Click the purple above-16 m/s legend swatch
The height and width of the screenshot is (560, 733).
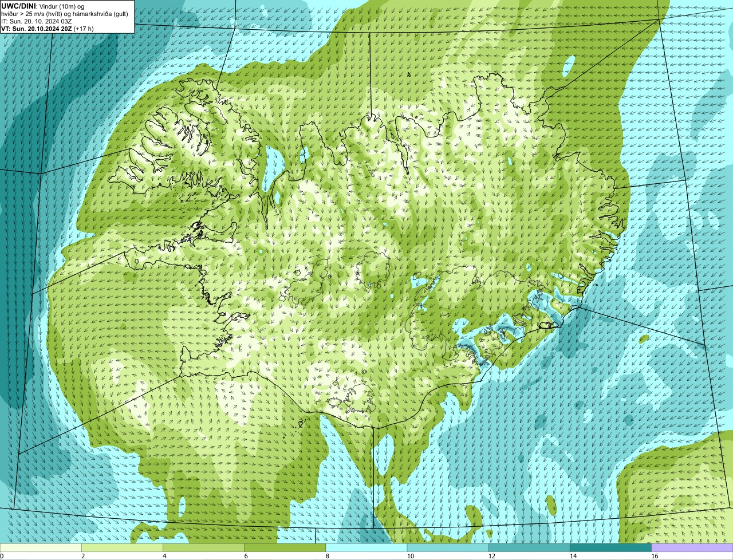[x=692, y=547]
